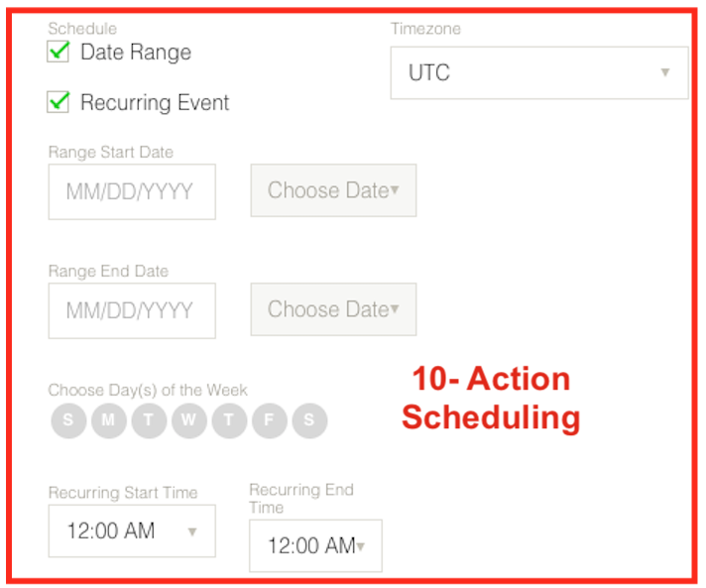The height and width of the screenshot is (588, 706).
Task: Open Choose Date dropdown for start date
Action: [333, 190]
